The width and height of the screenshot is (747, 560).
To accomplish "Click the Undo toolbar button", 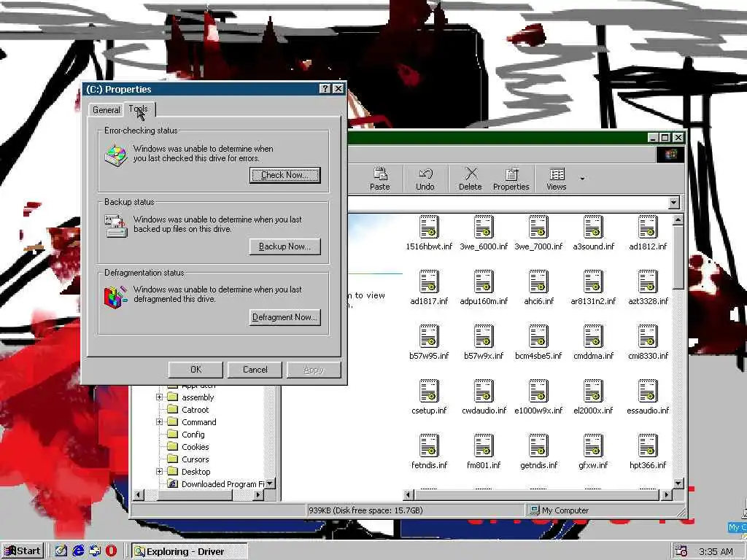I will pyautogui.click(x=425, y=179).
